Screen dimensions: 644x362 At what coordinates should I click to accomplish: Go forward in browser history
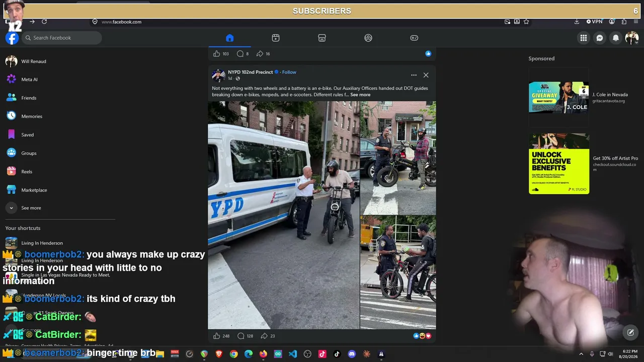pyautogui.click(x=32, y=22)
